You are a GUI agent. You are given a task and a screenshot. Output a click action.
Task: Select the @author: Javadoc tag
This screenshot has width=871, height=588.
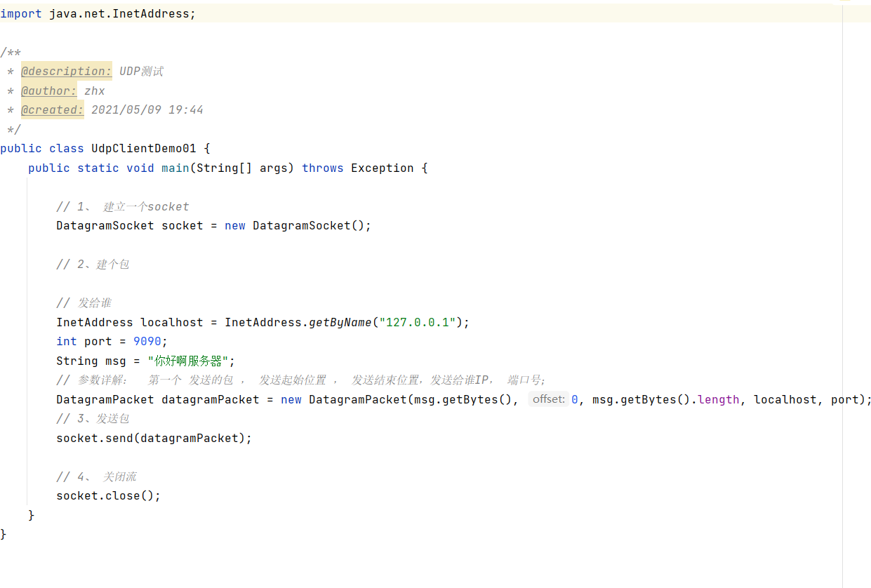[x=48, y=91]
